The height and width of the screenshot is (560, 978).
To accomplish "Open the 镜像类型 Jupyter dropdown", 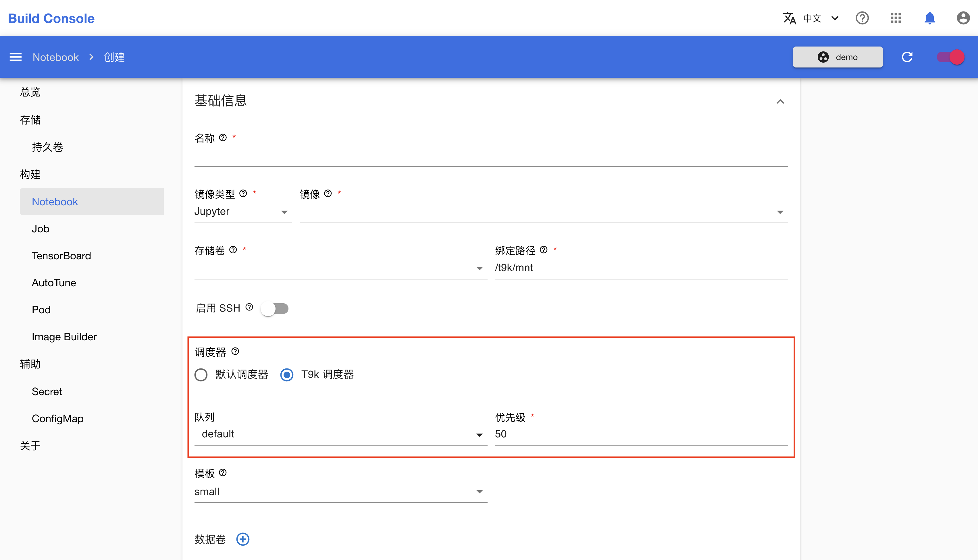I will [243, 212].
